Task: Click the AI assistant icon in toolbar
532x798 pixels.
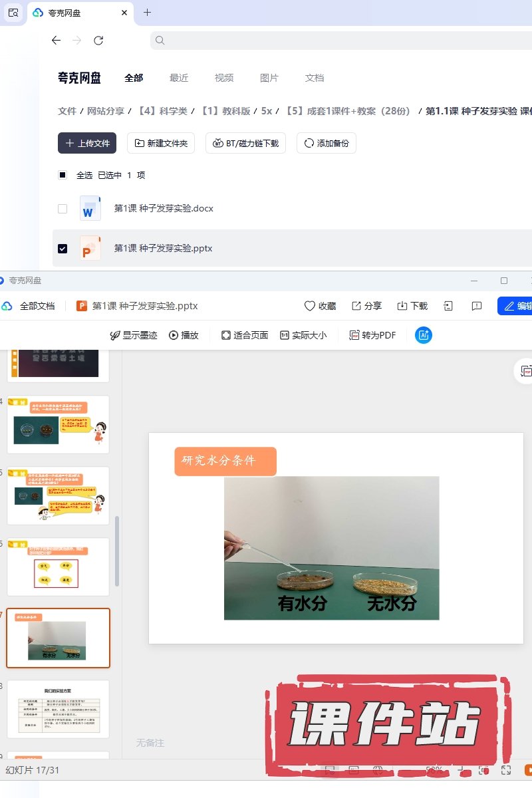Action: click(x=424, y=335)
